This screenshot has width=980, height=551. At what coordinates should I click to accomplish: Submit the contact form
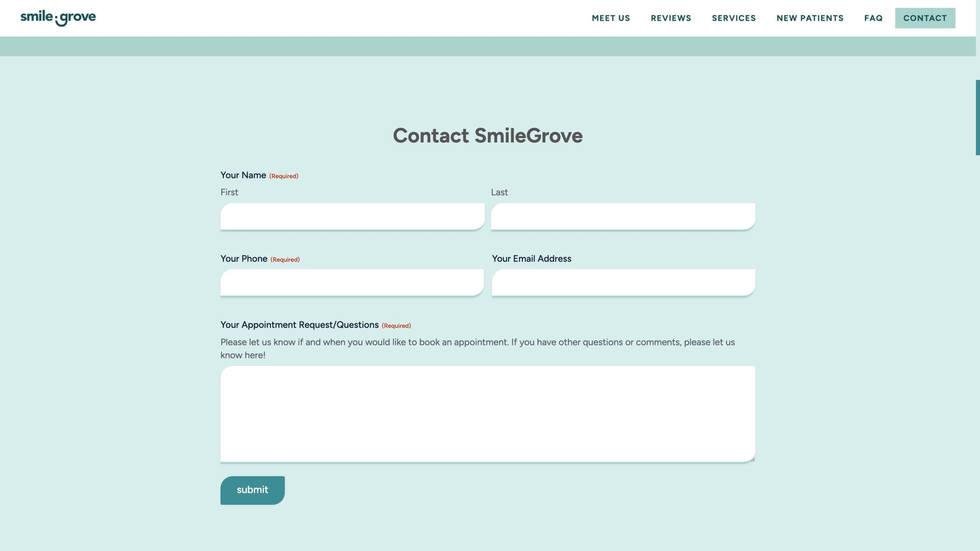(x=252, y=490)
